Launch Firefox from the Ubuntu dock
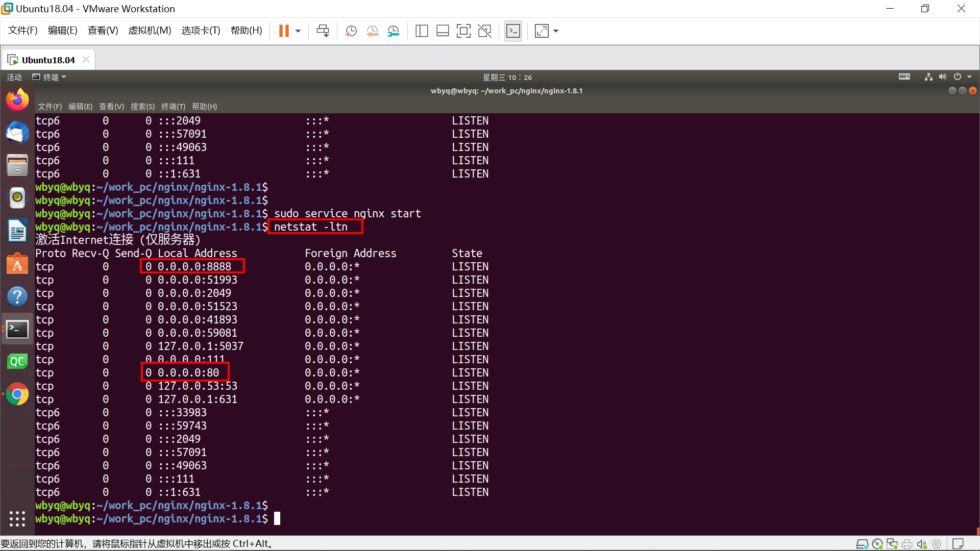Image resolution: width=980 pixels, height=551 pixels. pos(17,99)
